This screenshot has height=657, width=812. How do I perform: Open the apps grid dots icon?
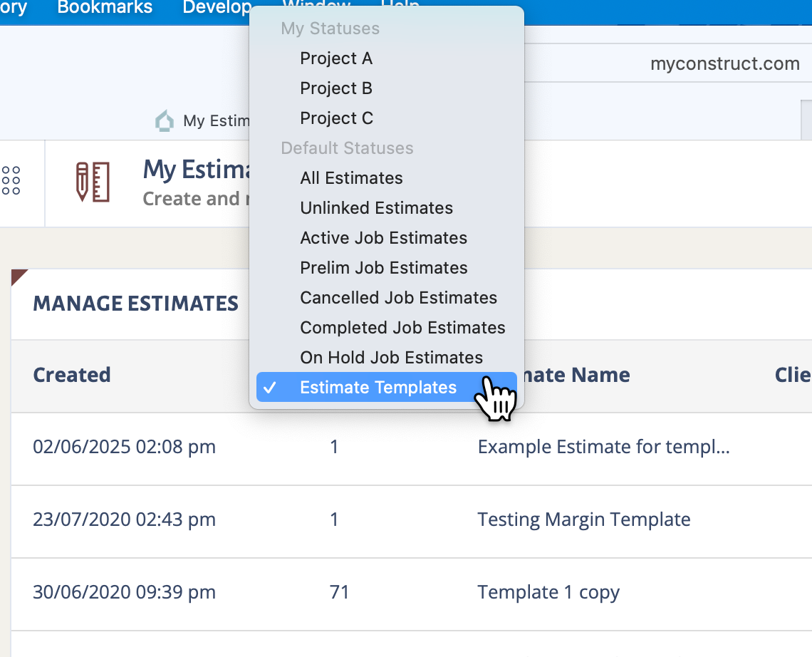point(11,181)
